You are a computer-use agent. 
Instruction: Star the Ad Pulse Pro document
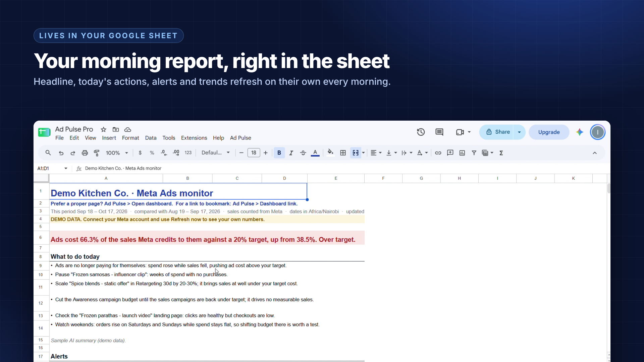104,129
